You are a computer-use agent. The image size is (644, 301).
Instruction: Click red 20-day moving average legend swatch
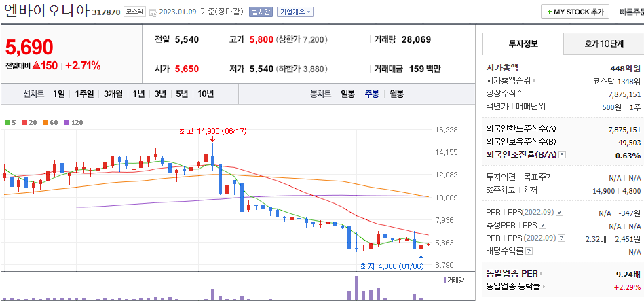[24, 122]
